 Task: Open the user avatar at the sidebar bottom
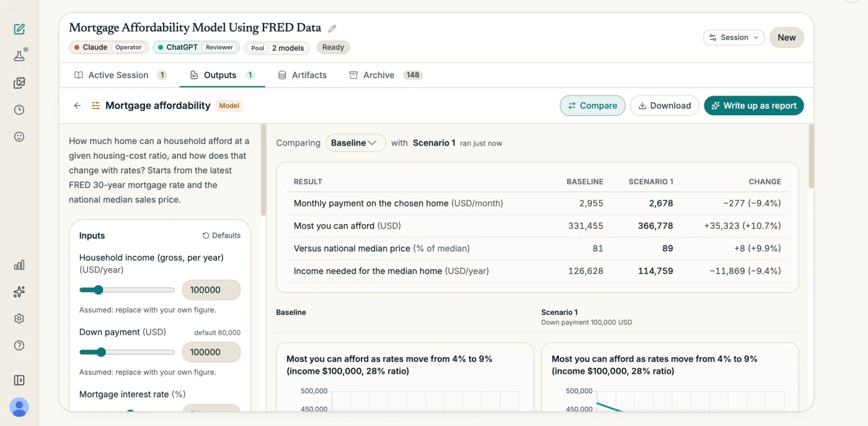click(19, 407)
